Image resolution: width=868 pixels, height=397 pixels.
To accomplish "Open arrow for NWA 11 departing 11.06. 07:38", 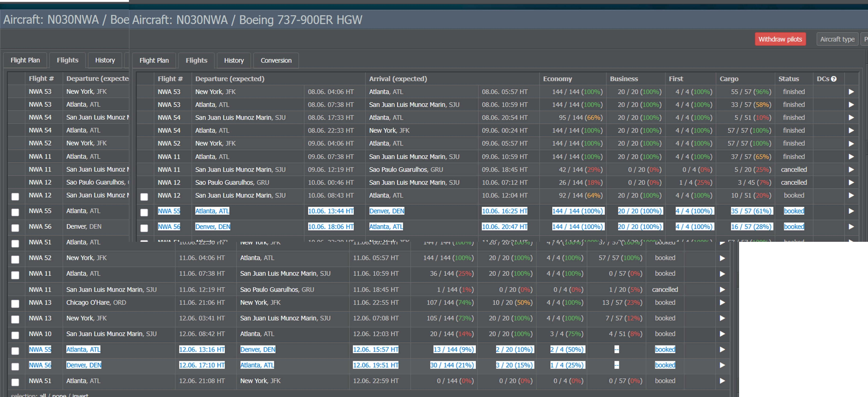I will pos(722,274).
